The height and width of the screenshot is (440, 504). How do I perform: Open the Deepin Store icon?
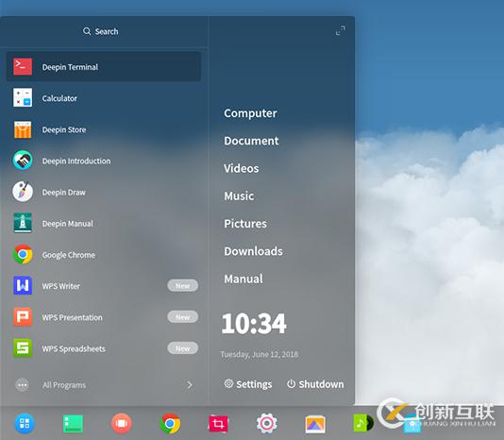23,129
